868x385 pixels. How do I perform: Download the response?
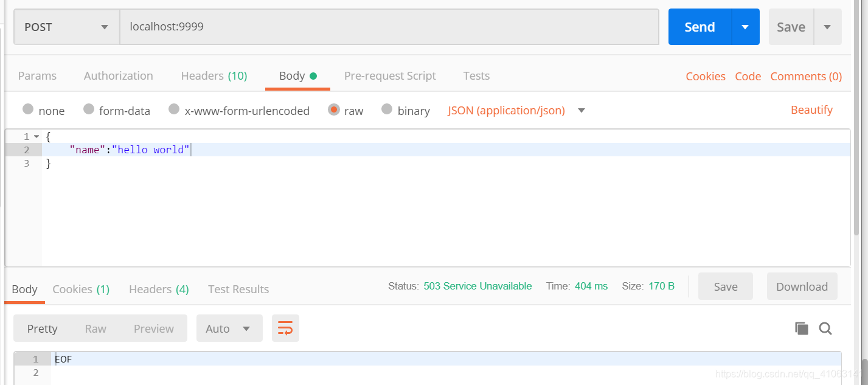coord(802,286)
